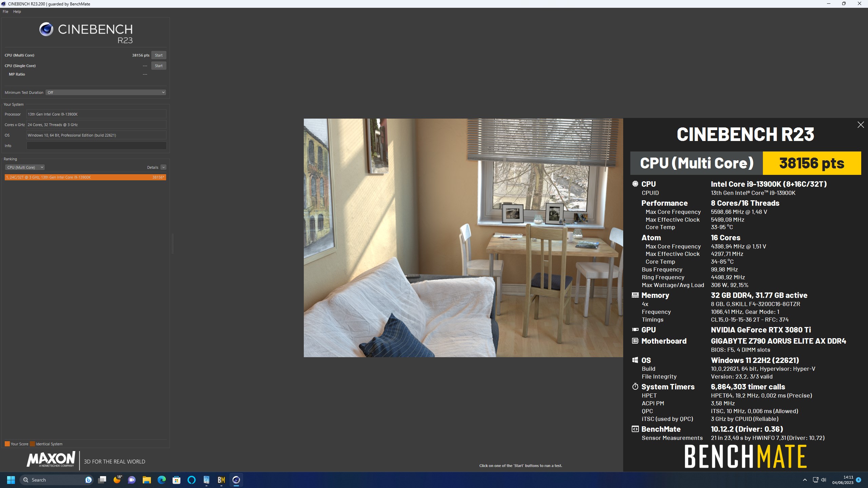The image size is (868, 488).
Task: Open the Chat video app on taskbar
Action: coord(132,480)
